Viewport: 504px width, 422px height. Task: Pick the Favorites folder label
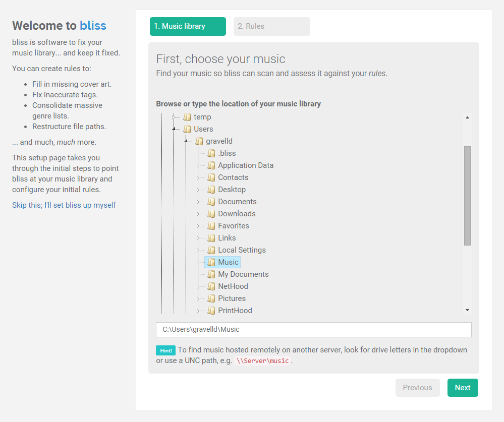(x=234, y=226)
